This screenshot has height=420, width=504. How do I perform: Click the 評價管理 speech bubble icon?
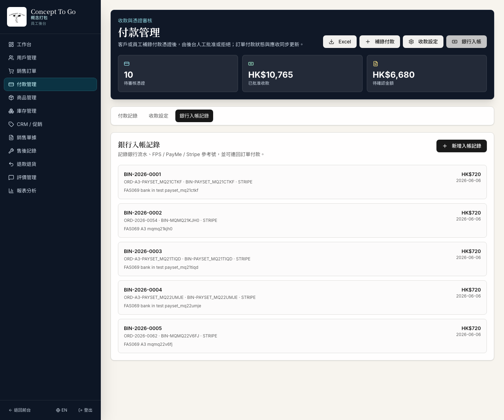[11, 177]
